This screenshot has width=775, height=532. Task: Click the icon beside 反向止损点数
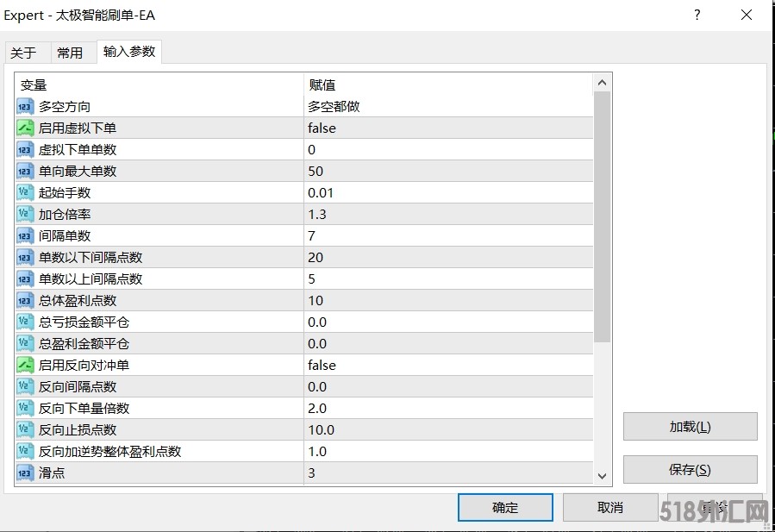[x=25, y=429]
